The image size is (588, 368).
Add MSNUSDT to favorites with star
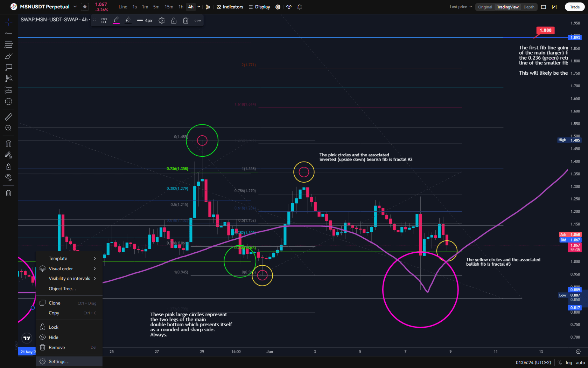pyautogui.click(x=85, y=7)
